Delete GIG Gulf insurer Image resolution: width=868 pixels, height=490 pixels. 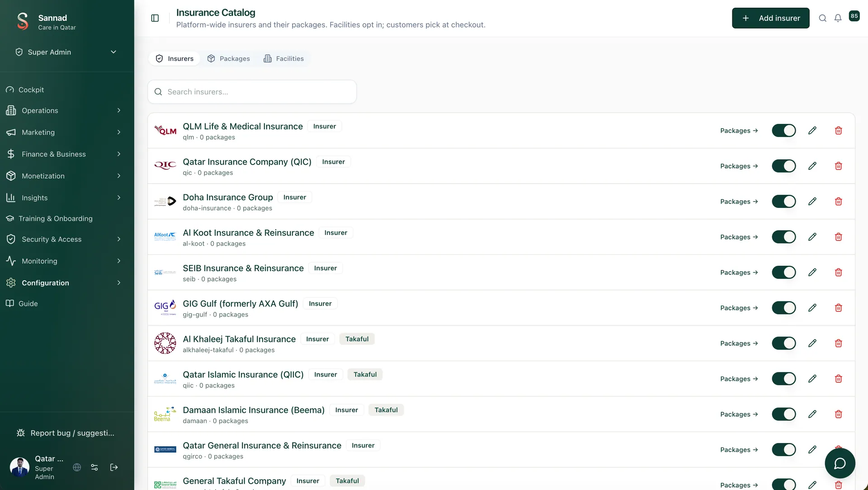838,308
